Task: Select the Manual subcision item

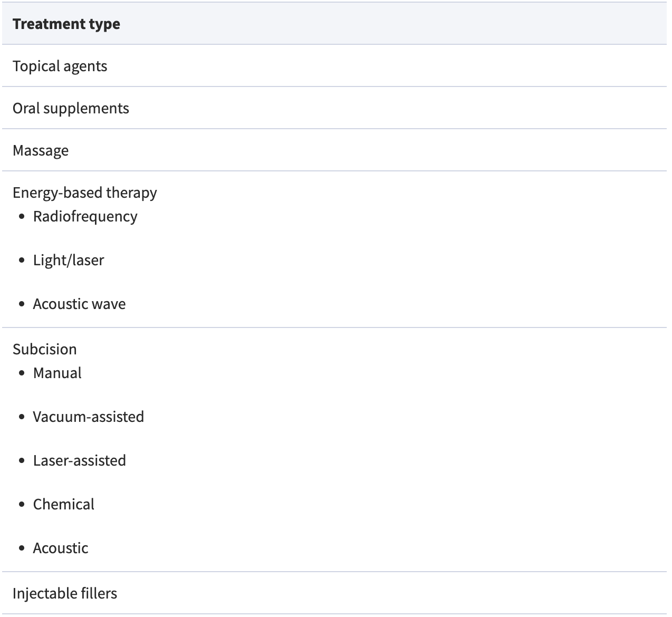Action: tap(57, 373)
